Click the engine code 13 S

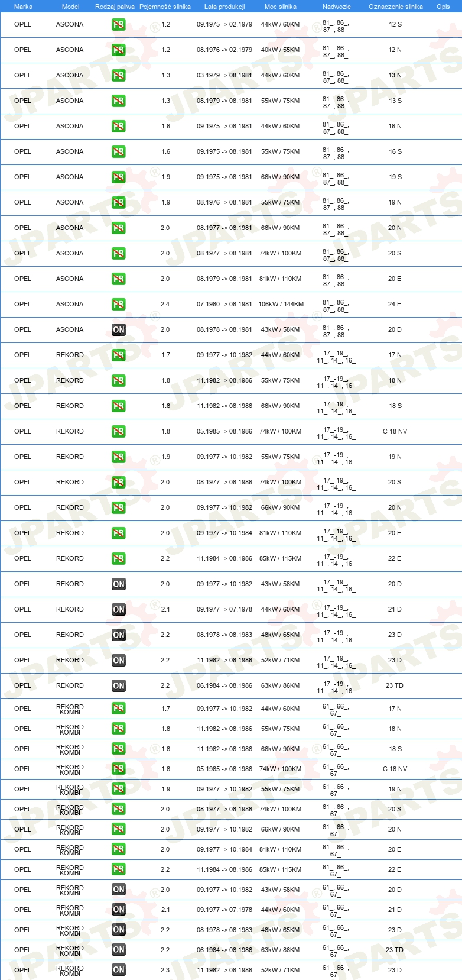pos(395,101)
